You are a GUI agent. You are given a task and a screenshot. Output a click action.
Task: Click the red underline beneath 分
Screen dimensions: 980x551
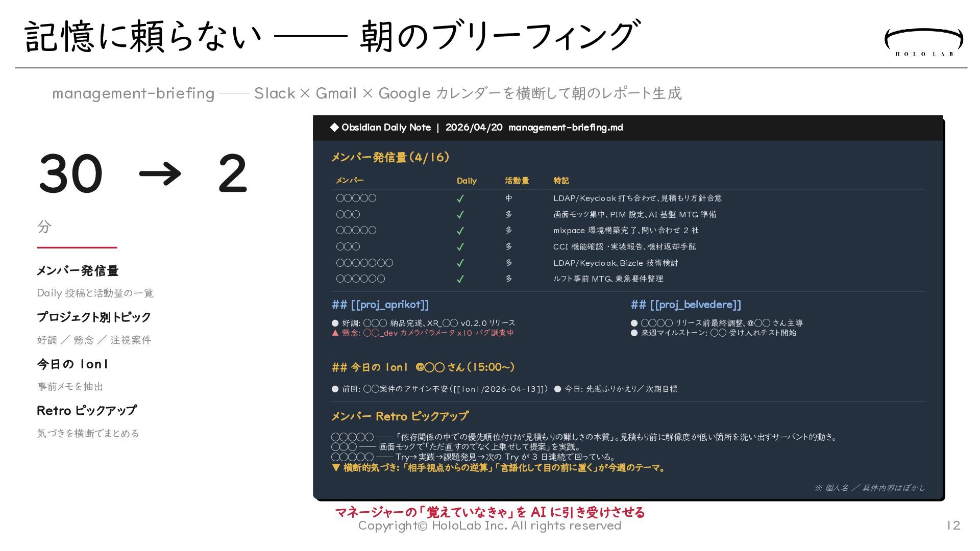coord(77,247)
